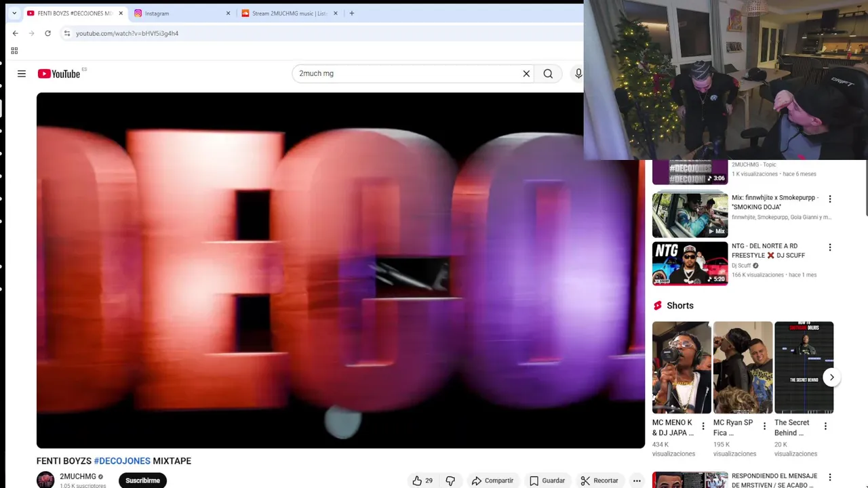Viewport: 868px width, 488px height.
Task: Open MC MENO K short thumbnail
Action: (x=682, y=367)
